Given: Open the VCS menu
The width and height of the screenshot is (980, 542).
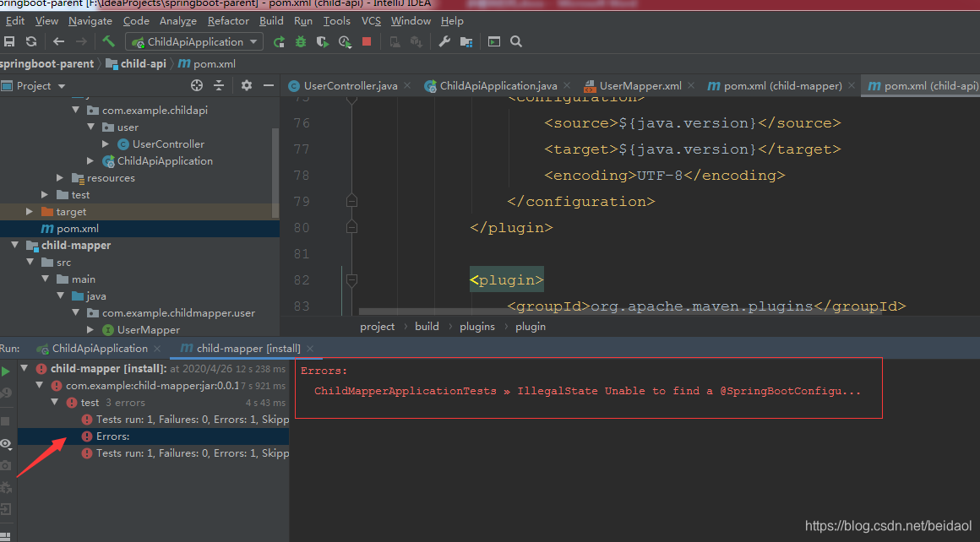Looking at the screenshot, I should (x=371, y=20).
